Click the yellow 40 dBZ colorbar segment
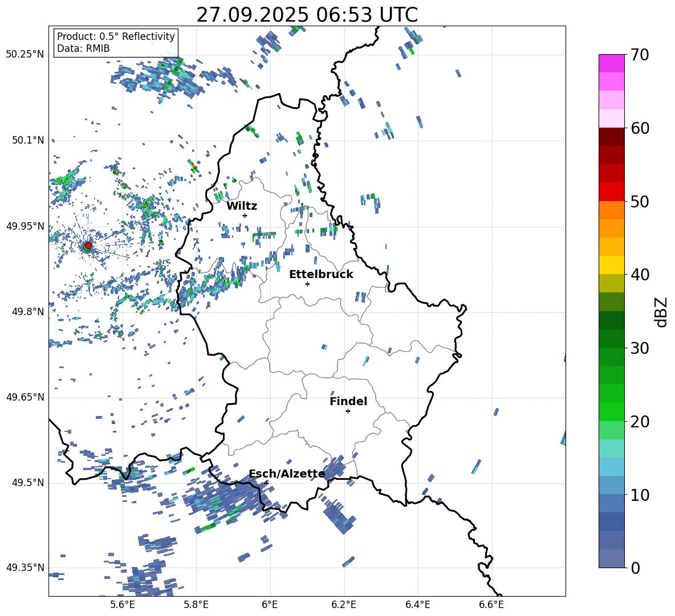The height and width of the screenshot is (616, 675). 611,265
